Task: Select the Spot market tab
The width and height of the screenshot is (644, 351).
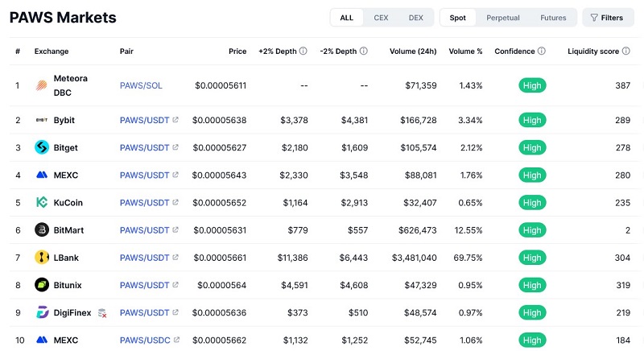Action: tap(457, 18)
